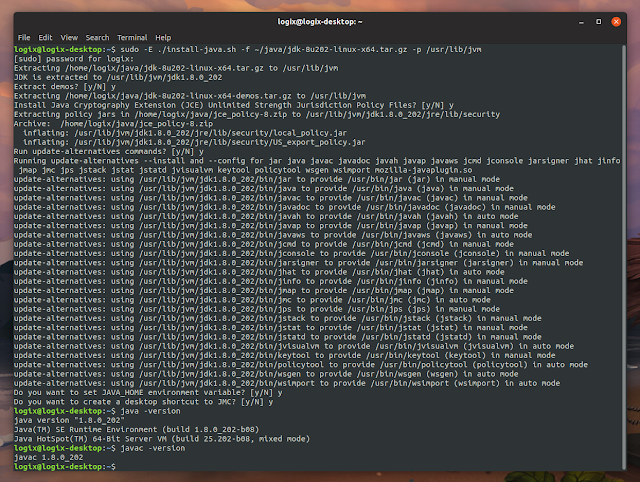This screenshot has height=482, width=640.
Task: Click the update-alternatives line for jstack
Action: [278, 318]
